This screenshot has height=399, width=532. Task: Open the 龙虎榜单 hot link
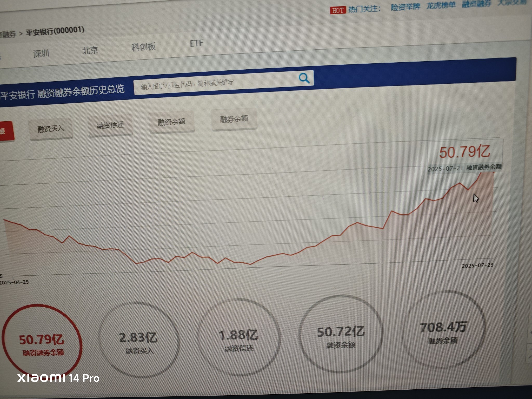tap(441, 5)
